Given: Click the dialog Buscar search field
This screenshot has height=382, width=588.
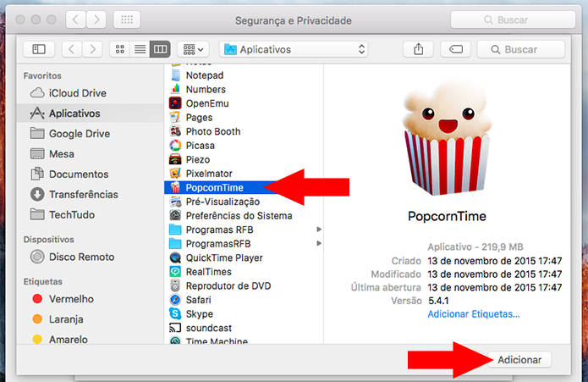Looking at the screenshot, I should pos(521,49).
